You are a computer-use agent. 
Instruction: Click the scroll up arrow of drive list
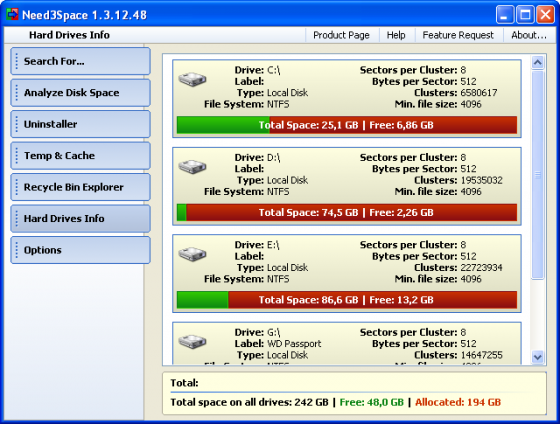point(538,63)
